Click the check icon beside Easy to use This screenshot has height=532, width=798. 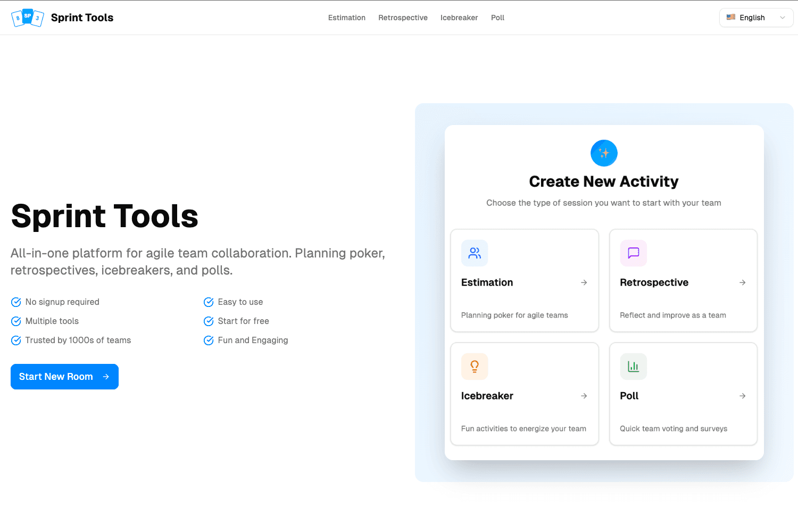pyautogui.click(x=209, y=302)
